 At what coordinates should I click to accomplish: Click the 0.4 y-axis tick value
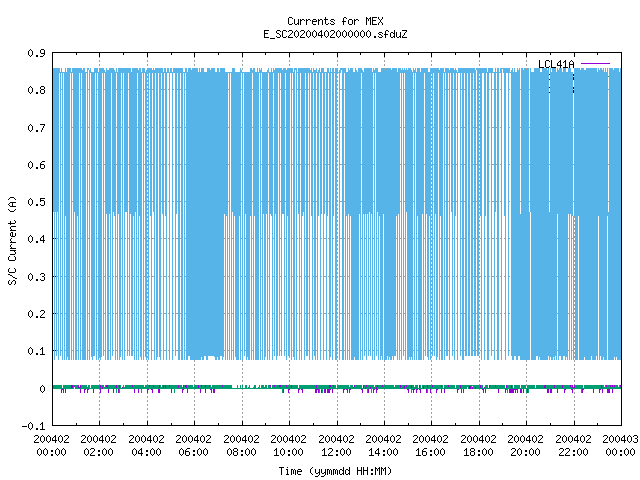(36, 239)
